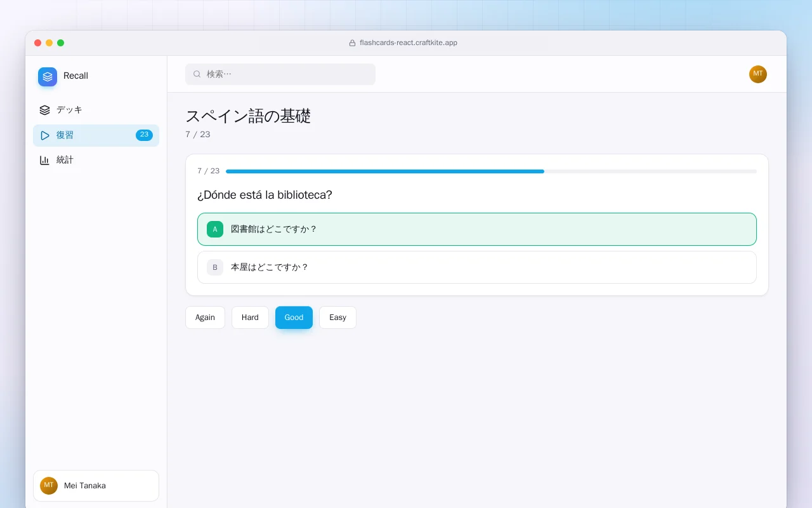The height and width of the screenshot is (508, 812).
Task: Open the 統計 statistics menu item
Action: (96, 160)
